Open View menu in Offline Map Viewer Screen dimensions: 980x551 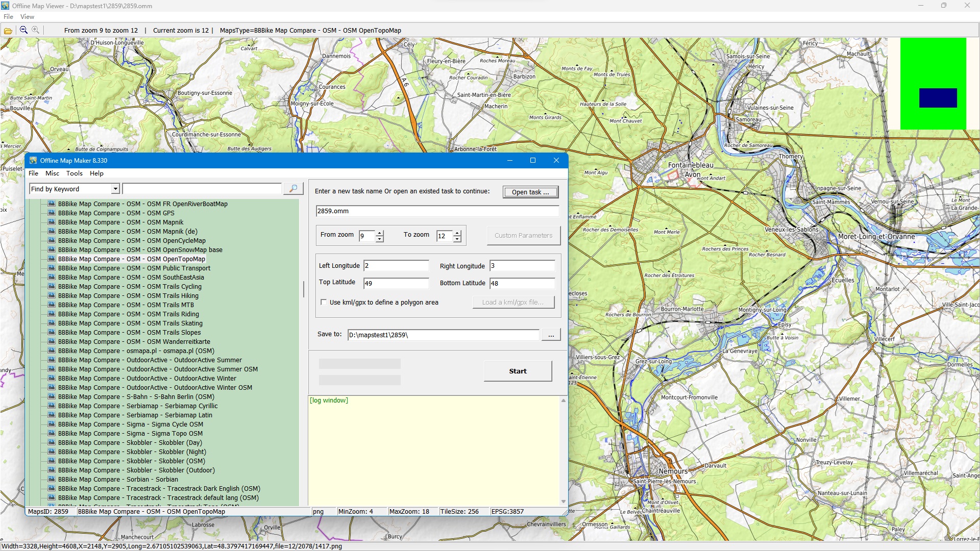click(x=27, y=16)
